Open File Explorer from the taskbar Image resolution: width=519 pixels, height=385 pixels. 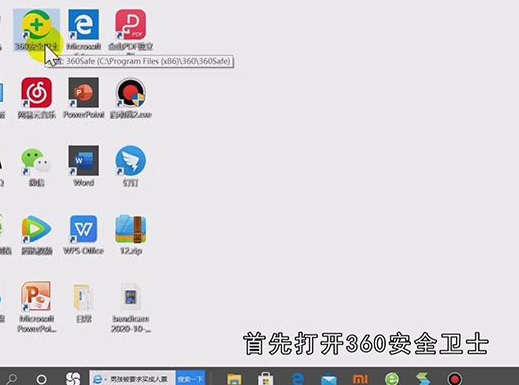[234, 379]
